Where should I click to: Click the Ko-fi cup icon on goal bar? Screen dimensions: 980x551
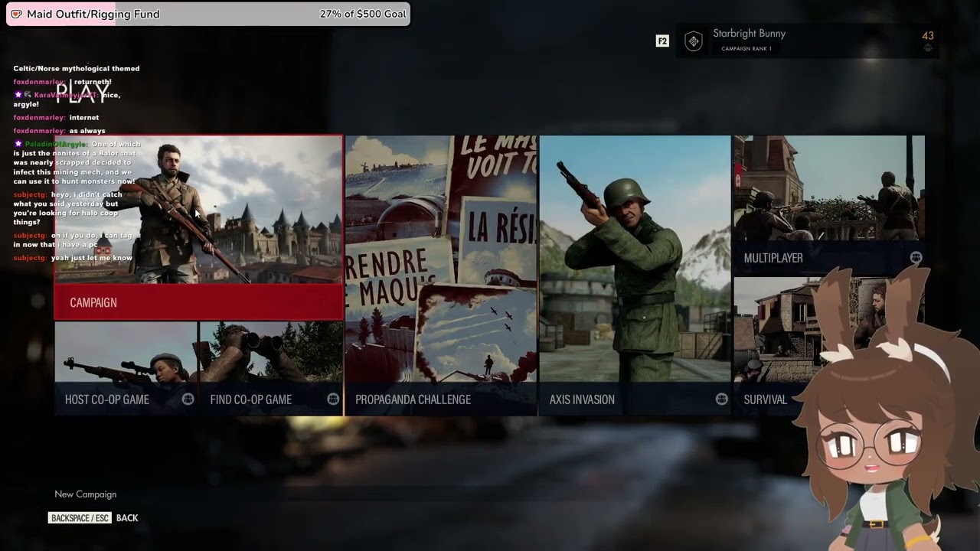(16, 14)
